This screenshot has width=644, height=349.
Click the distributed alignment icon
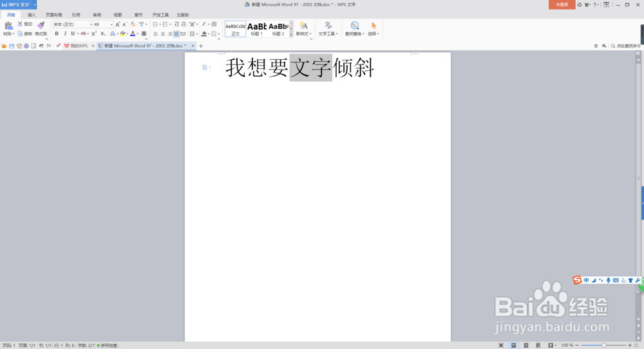pos(183,33)
